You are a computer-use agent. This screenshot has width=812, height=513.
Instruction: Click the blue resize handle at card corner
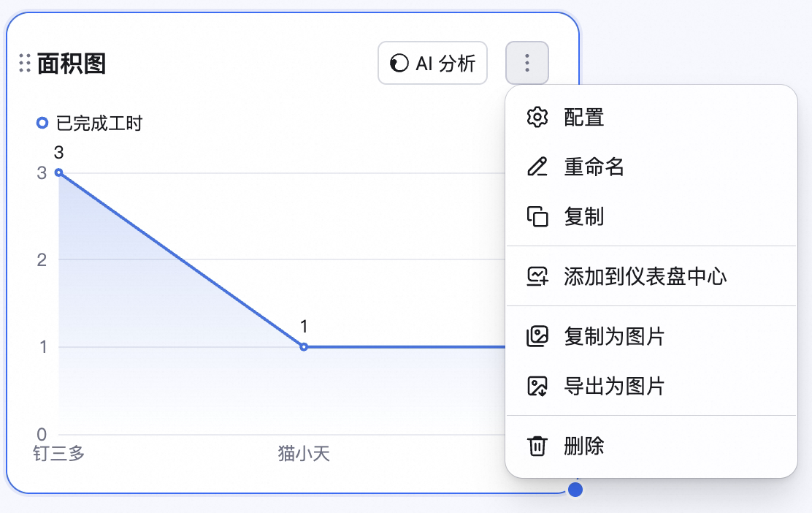[575, 489]
